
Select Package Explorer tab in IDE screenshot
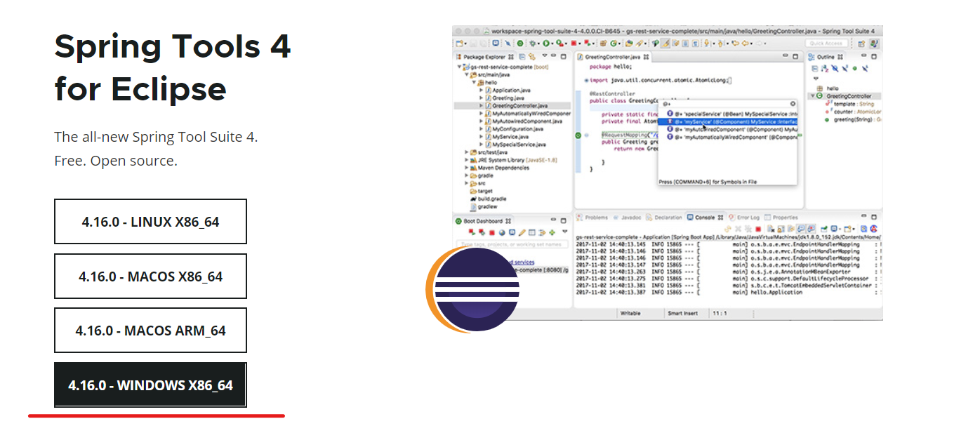click(x=484, y=56)
